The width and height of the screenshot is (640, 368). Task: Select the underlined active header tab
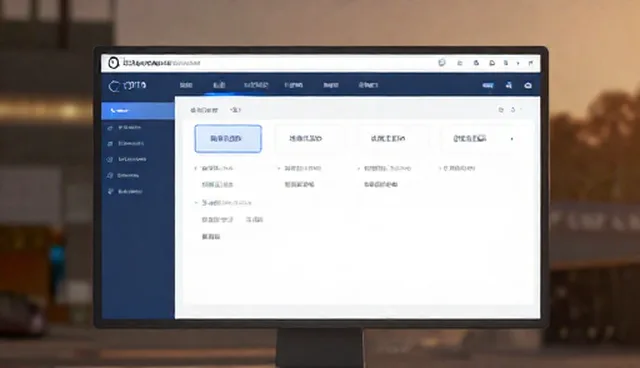[220, 85]
